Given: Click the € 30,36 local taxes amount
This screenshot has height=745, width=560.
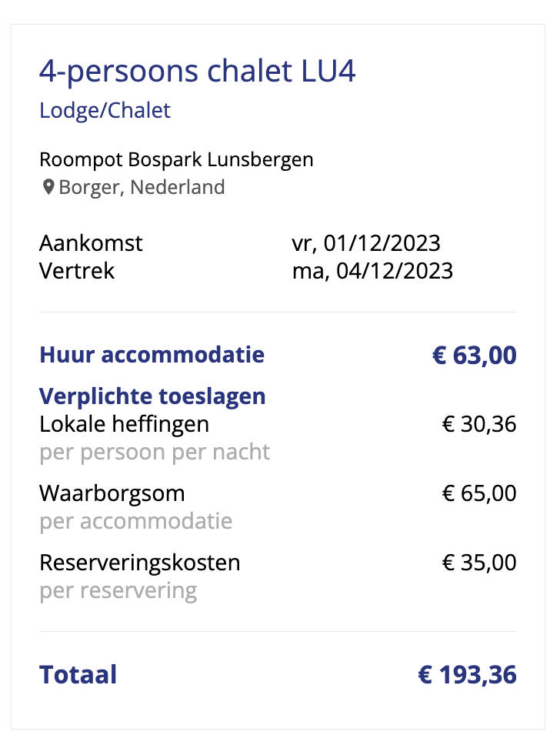Looking at the screenshot, I should tap(479, 424).
